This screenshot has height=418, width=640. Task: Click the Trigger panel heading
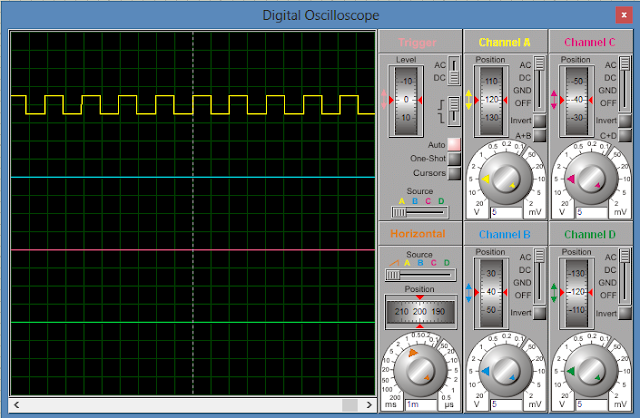click(x=417, y=42)
